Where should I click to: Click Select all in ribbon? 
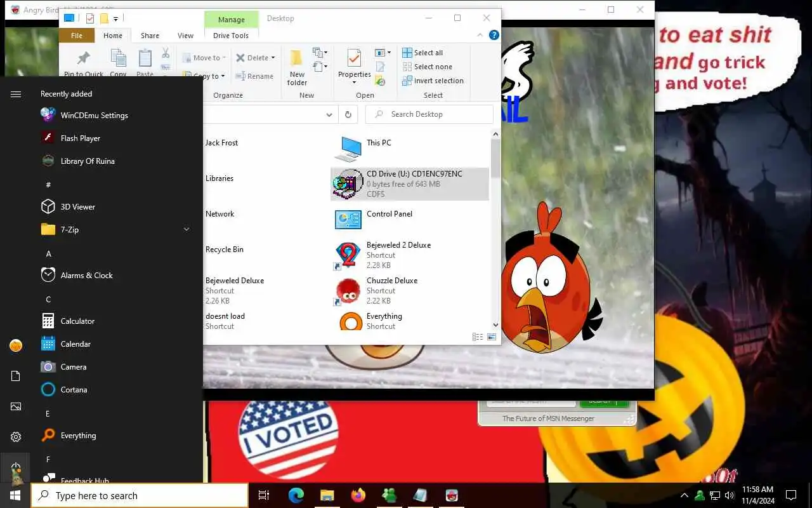click(x=422, y=53)
